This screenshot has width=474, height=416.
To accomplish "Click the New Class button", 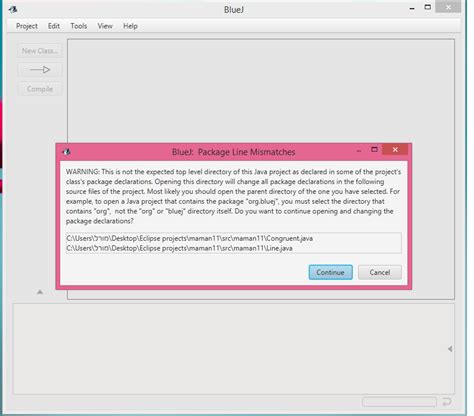I will (40, 51).
